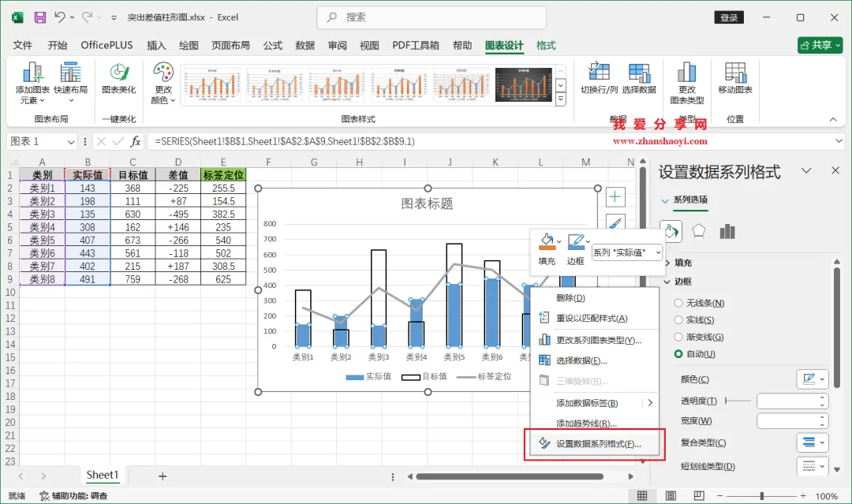The image size is (852, 504).
Task: Select the Sheet1 tab
Action: click(x=102, y=476)
